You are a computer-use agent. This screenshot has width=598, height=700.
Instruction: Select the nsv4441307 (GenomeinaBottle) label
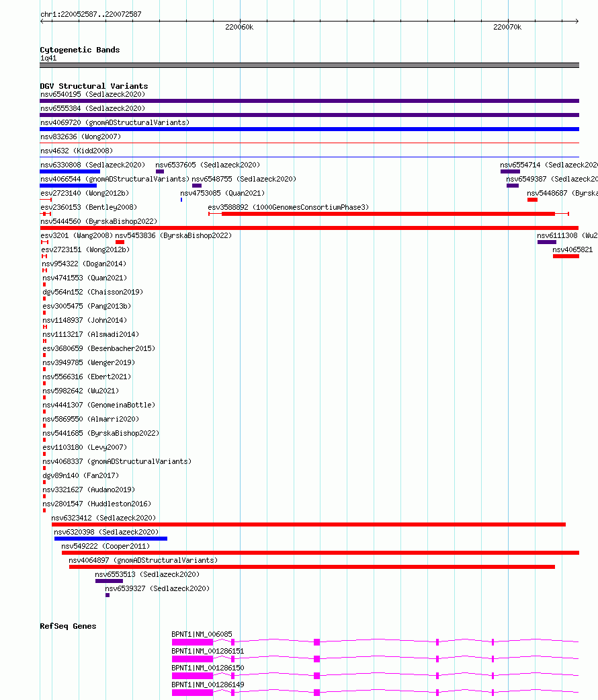click(x=99, y=405)
